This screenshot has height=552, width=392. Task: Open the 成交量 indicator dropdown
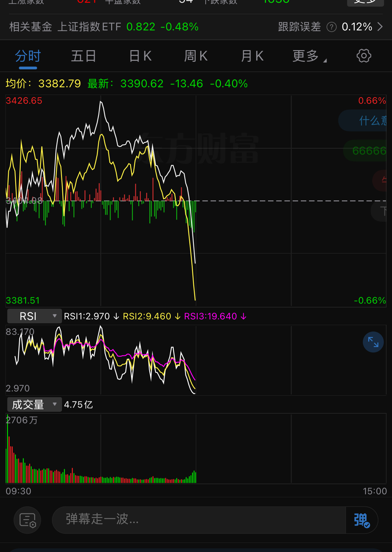(34, 404)
